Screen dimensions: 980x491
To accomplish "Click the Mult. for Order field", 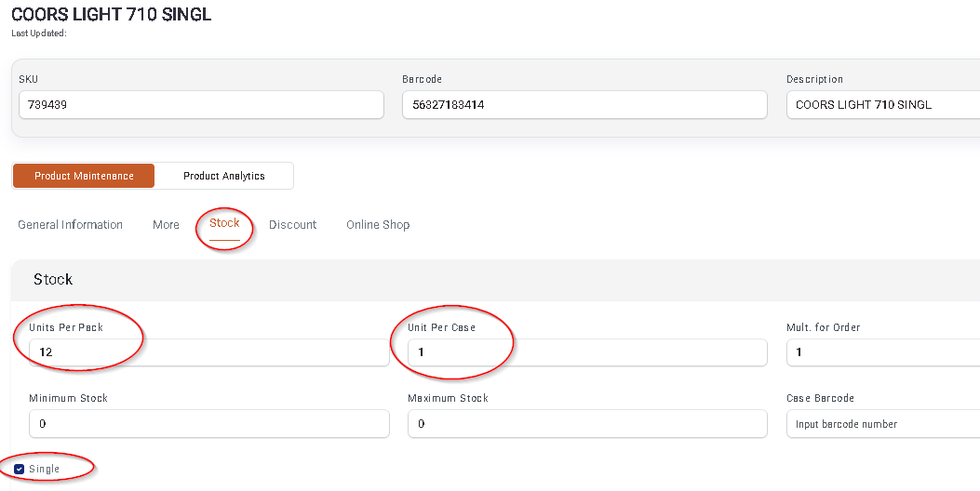I will point(883,352).
